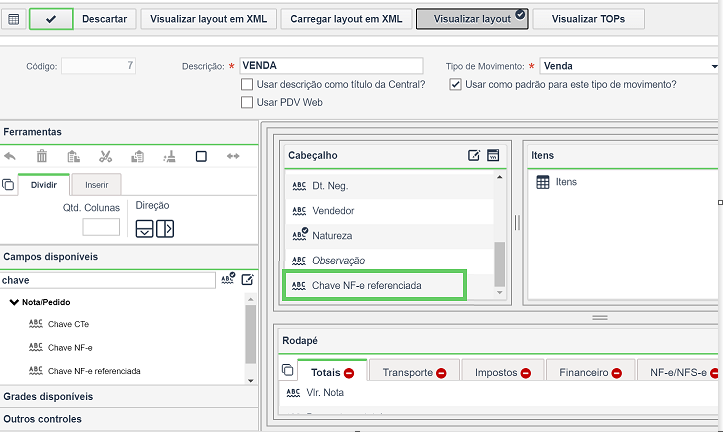Enable Usar descrição como título da Central
The width and height of the screenshot is (723, 432).
(247, 84)
